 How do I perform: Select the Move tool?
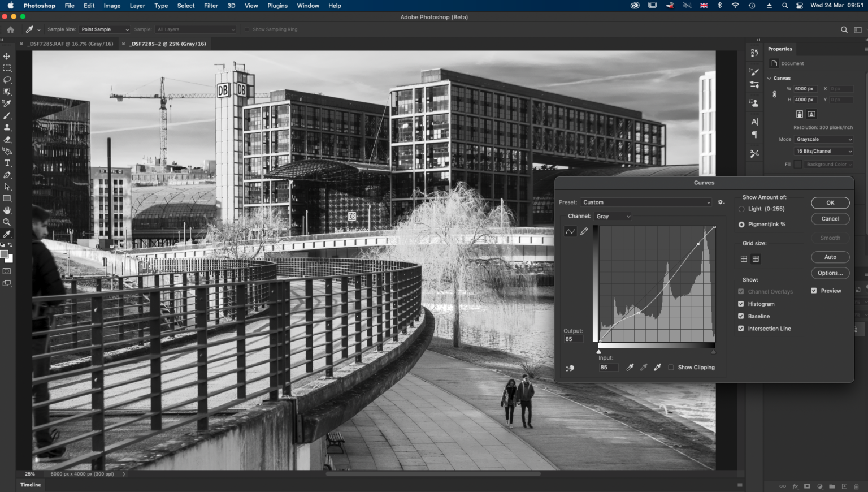7,57
